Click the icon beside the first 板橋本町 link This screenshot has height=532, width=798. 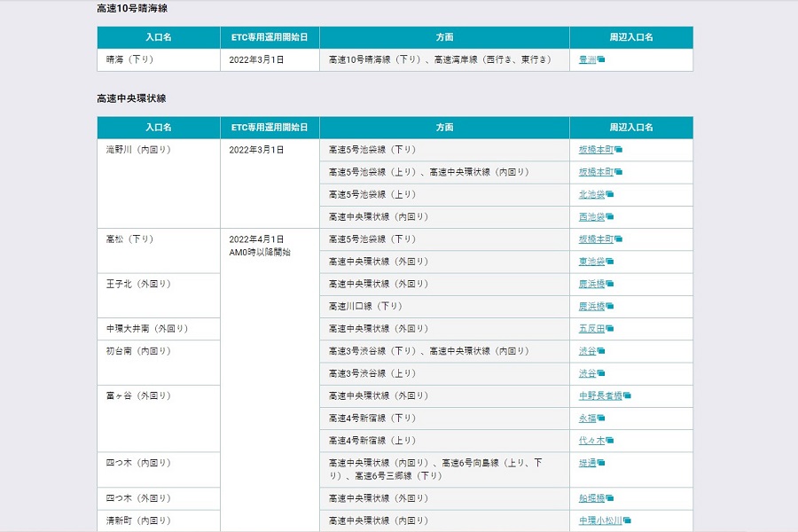tap(618, 150)
